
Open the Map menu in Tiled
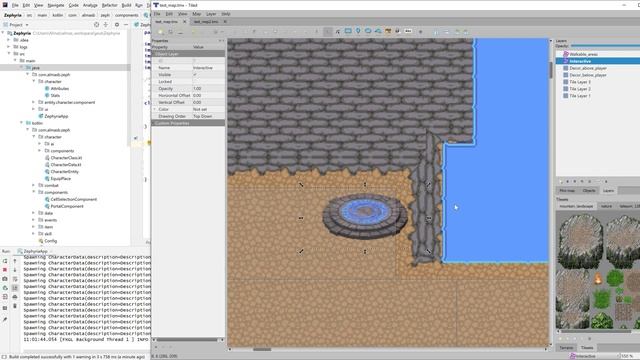[196, 14]
